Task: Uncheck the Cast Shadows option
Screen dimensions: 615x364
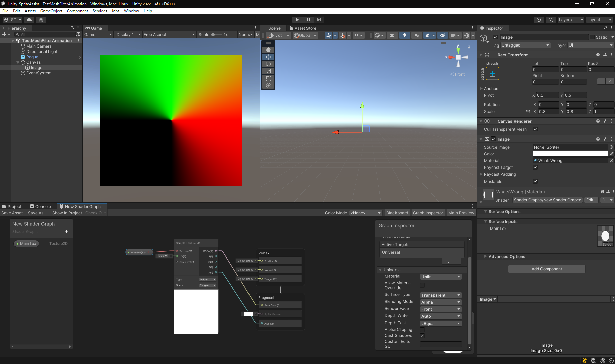Action: 422,336
